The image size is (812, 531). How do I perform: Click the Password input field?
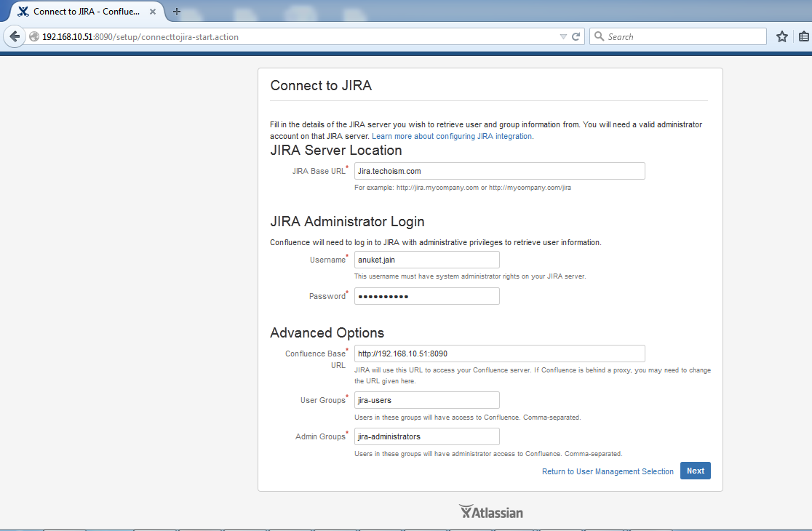(x=426, y=296)
